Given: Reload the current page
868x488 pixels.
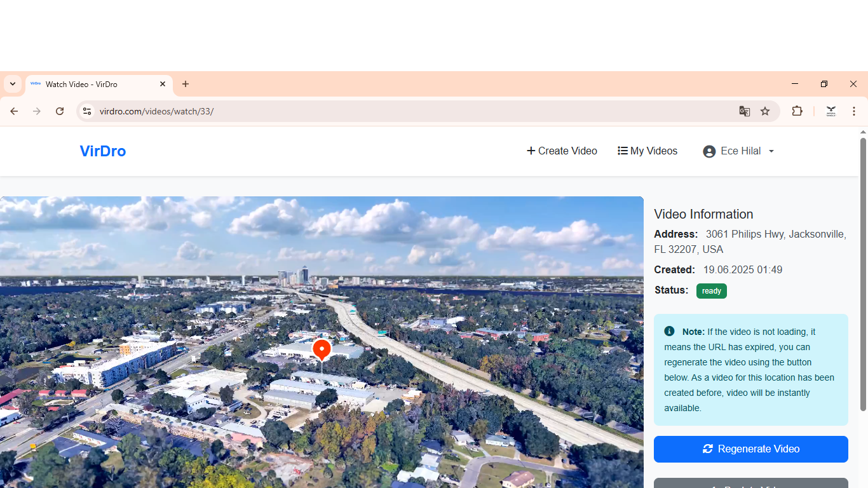Looking at the screenshot, I should coord(60,111).
